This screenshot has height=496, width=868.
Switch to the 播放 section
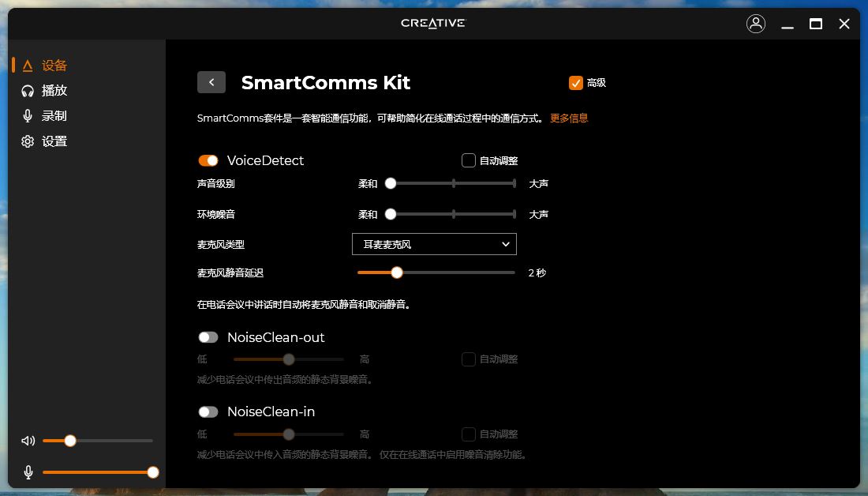pos(54,91)
